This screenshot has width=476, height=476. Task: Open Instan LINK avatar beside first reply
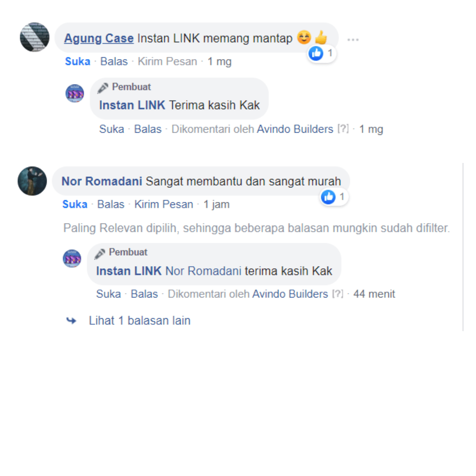click(74, 93)
